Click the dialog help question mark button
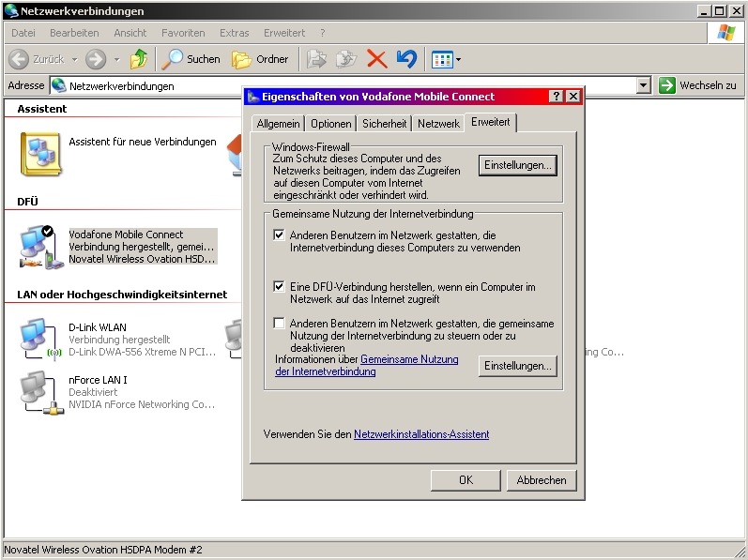The width and height of the screenshot is (748, 560). pyautogui.click(x=557, y=97)
